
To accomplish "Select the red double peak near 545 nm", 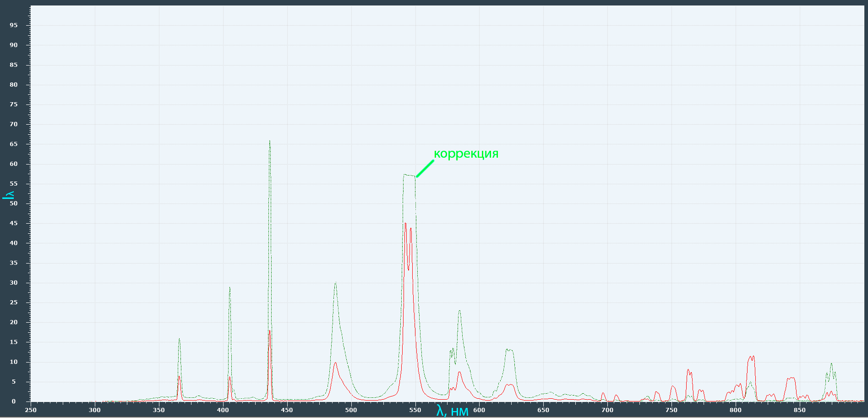I will pyautogui.click(x=406, y=224).
